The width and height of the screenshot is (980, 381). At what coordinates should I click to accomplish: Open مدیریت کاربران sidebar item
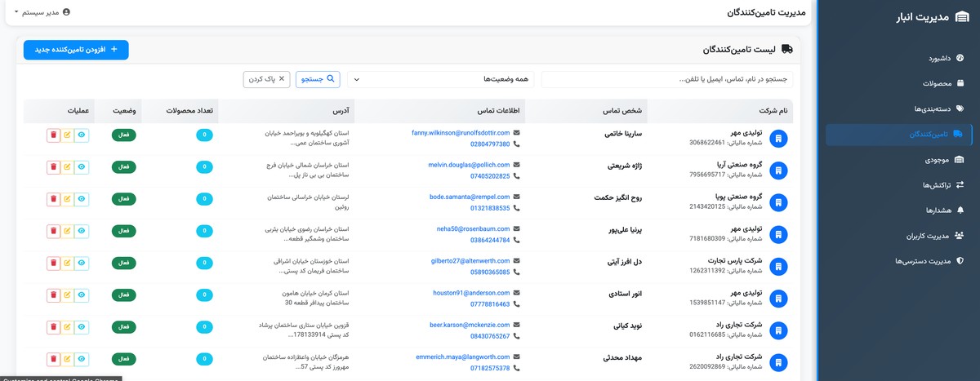(x=934, y=236)
